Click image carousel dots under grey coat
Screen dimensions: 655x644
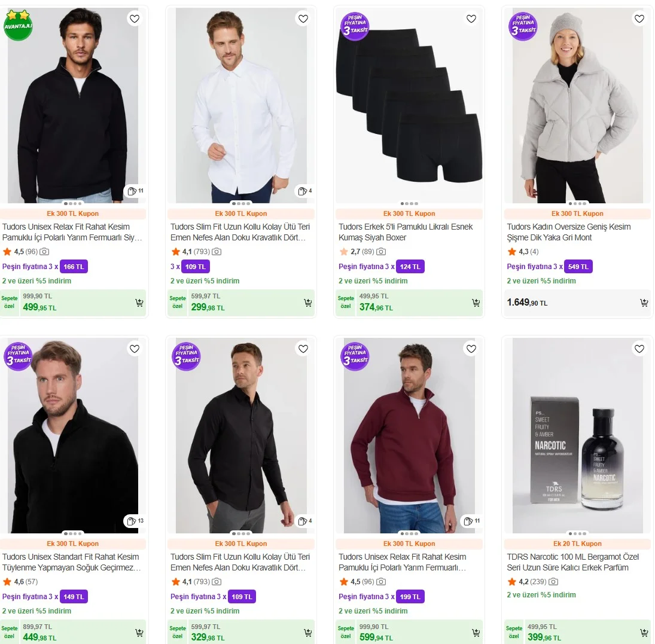(x=577, y=203)
